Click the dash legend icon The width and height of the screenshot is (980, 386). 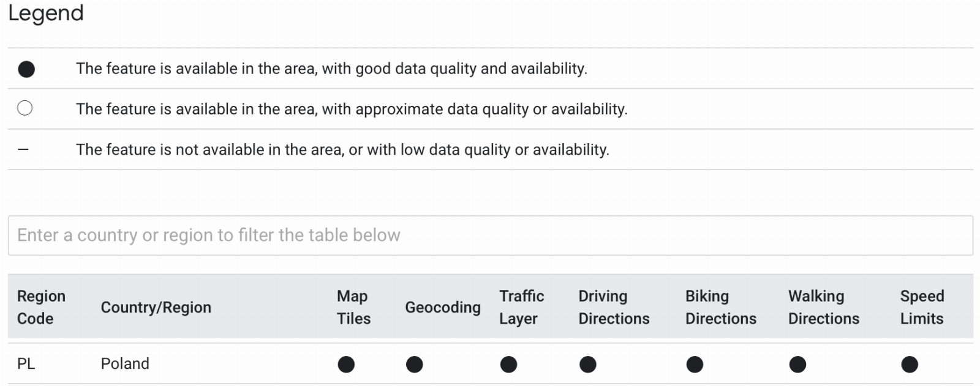pos(23,149)
